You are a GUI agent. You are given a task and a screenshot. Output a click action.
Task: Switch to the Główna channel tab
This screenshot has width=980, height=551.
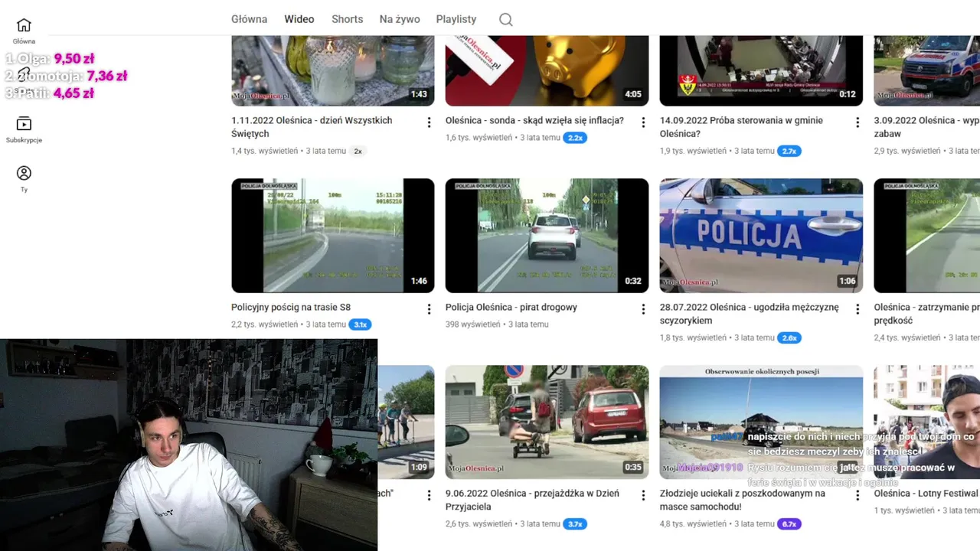pos(249,19)
